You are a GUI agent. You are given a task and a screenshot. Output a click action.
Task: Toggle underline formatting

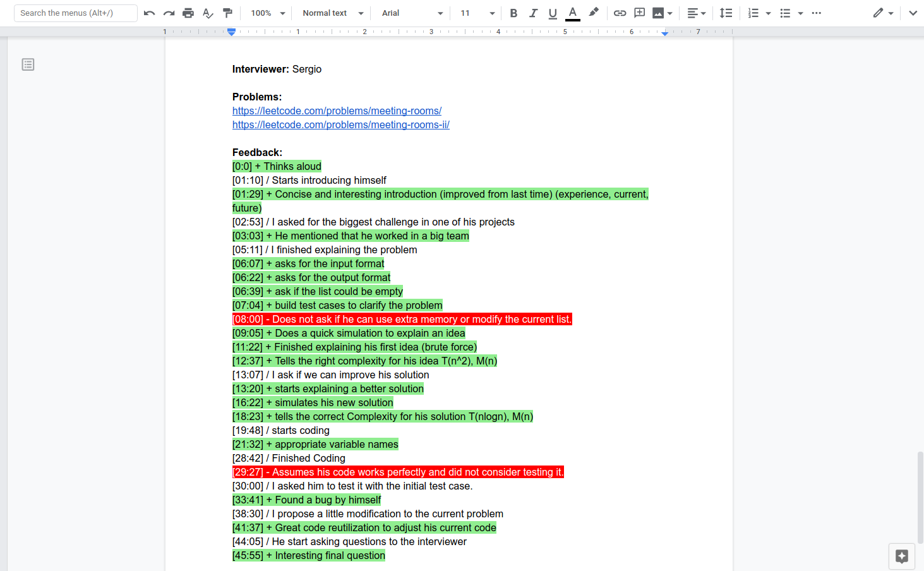point(553,13)
